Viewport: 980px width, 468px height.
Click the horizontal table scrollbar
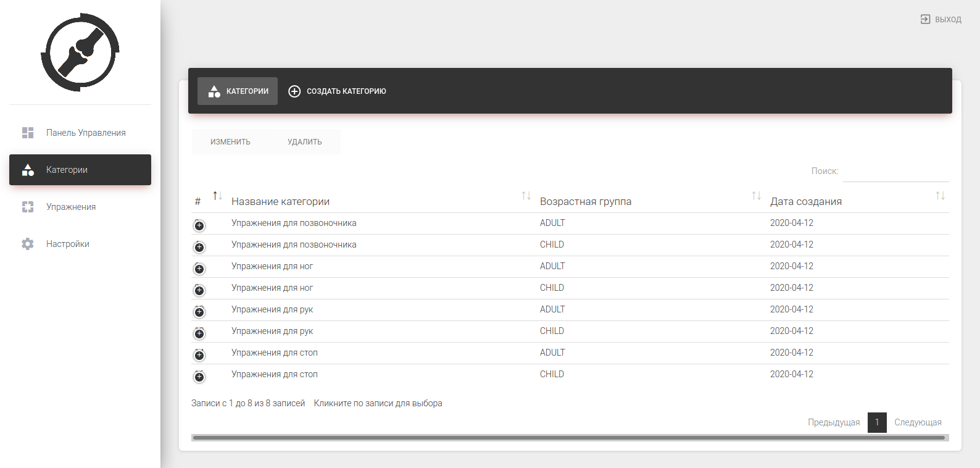click(x=569, y=438)
